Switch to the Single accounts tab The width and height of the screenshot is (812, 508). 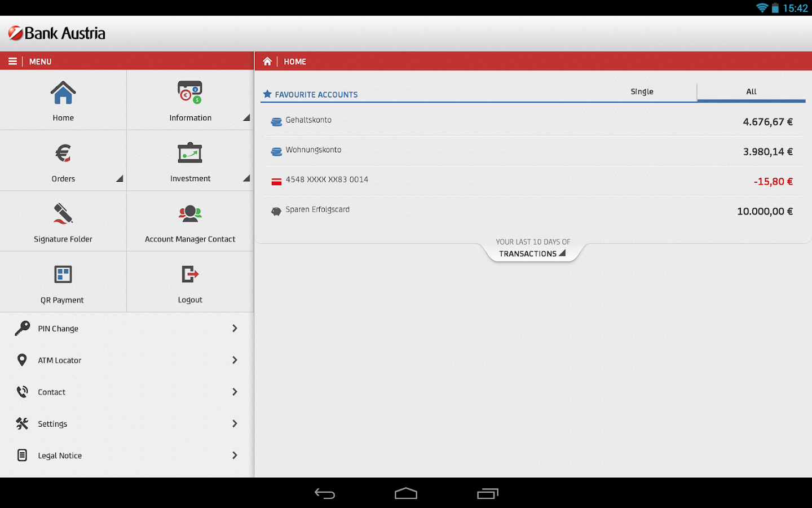642,91
